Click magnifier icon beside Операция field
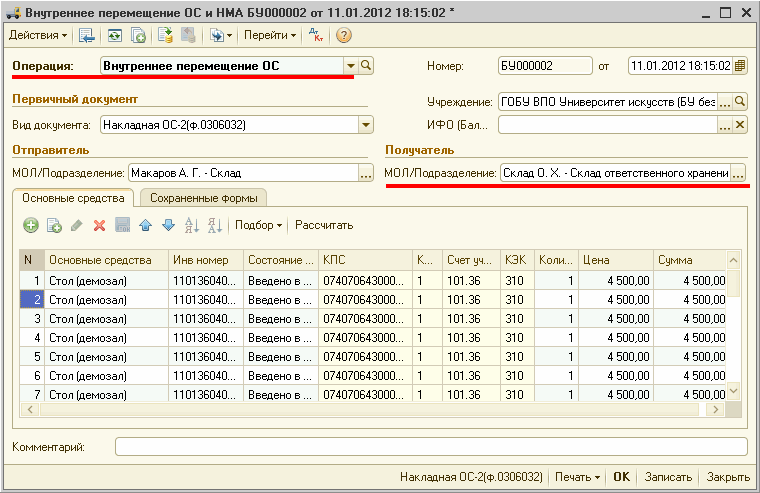This screenshot has height=493, width=760. tap(366, 66)
